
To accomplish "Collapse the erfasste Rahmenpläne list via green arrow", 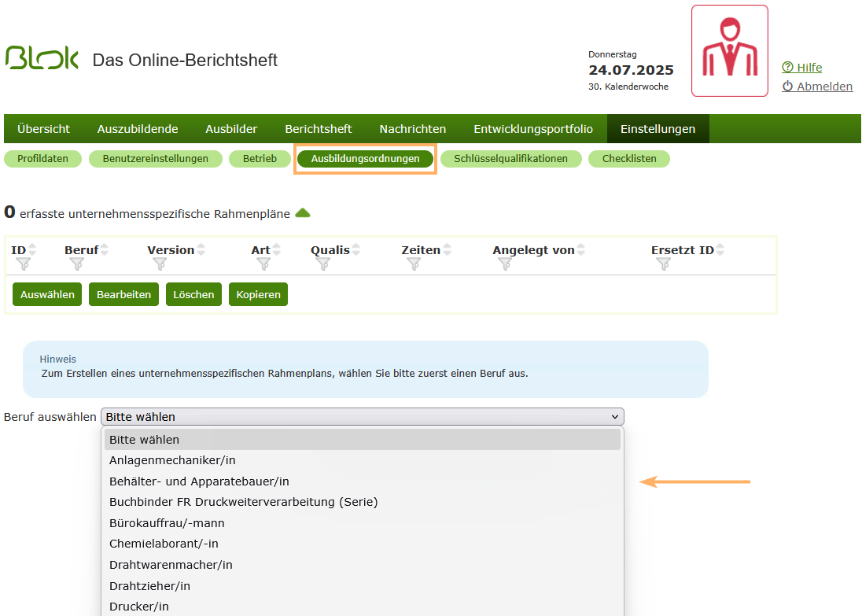I will (x=303, y=212).
